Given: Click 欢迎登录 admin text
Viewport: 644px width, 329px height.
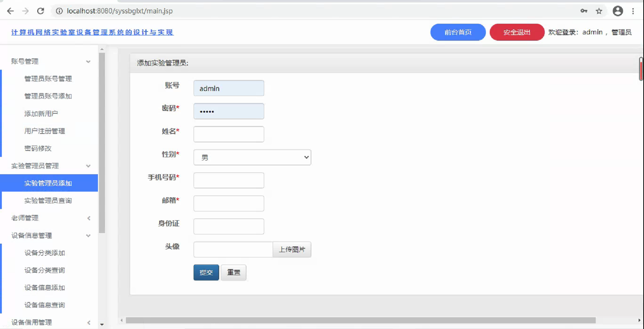Looking at the screenshot, I should pyautogui.click(x=590, y=32).
